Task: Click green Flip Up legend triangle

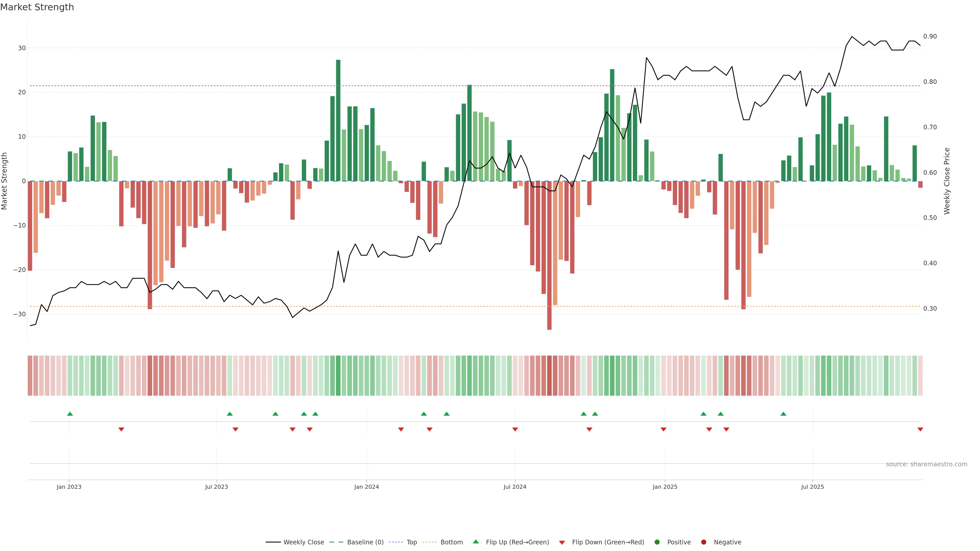Action: pos(475,542)
